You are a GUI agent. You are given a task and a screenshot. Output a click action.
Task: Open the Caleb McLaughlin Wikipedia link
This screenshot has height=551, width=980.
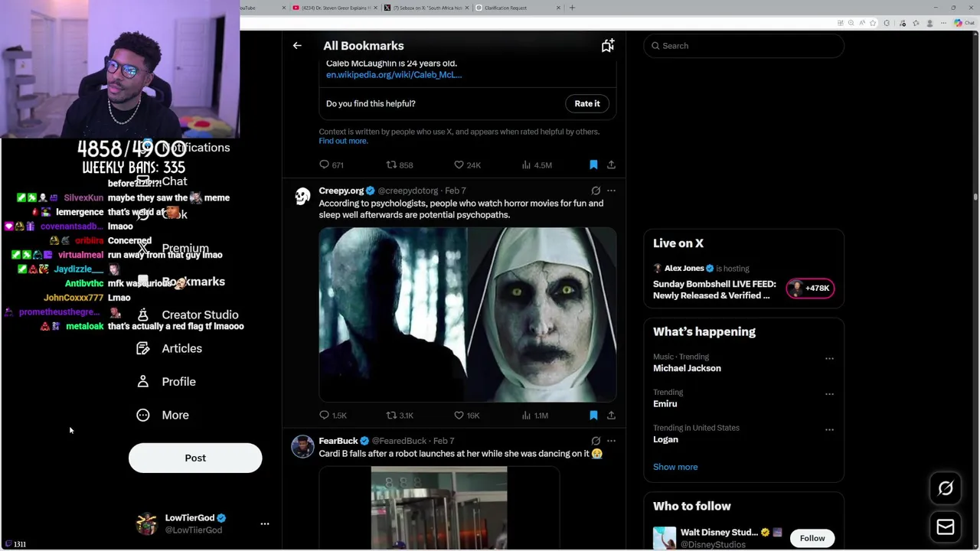click(394, 75)
